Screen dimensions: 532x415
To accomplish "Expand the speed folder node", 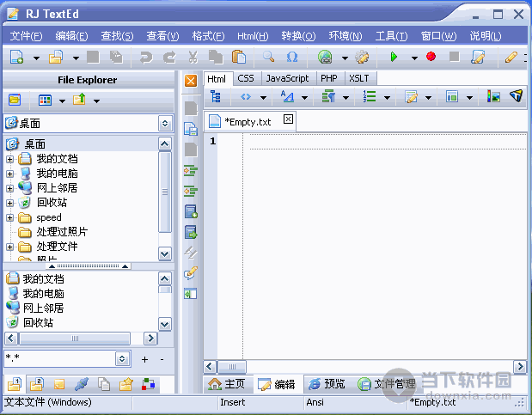I will pos(9,217).
